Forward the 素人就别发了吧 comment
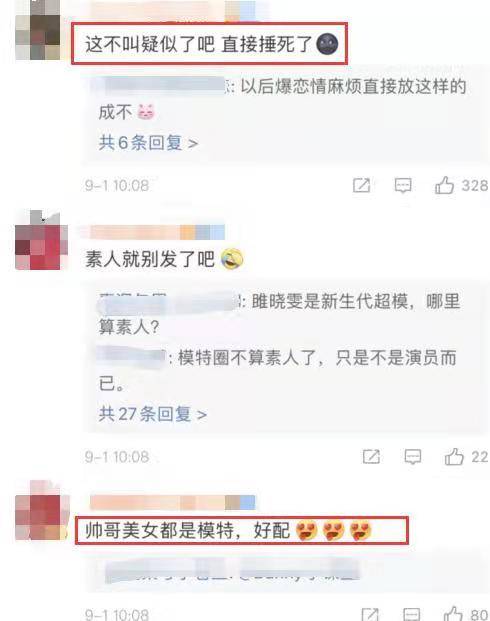The width and height of the screenshot is (490, 621). tap(371, 457)
